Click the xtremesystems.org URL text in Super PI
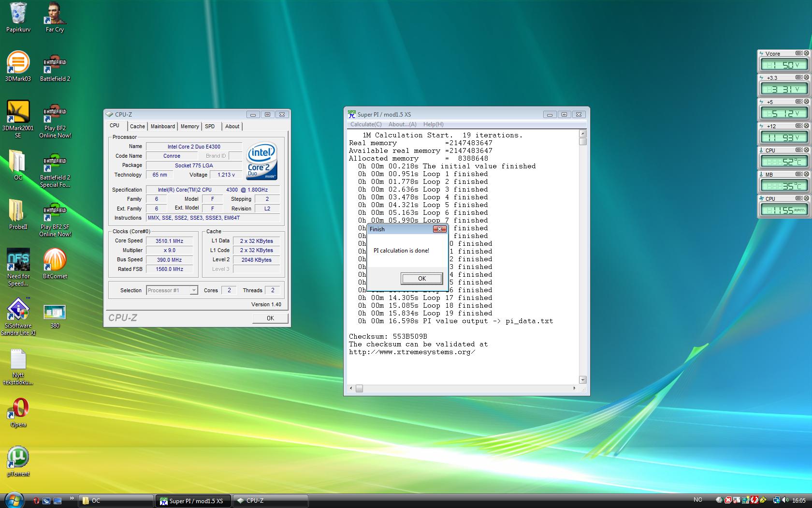The image size is (812, 508). click(412, 352)
